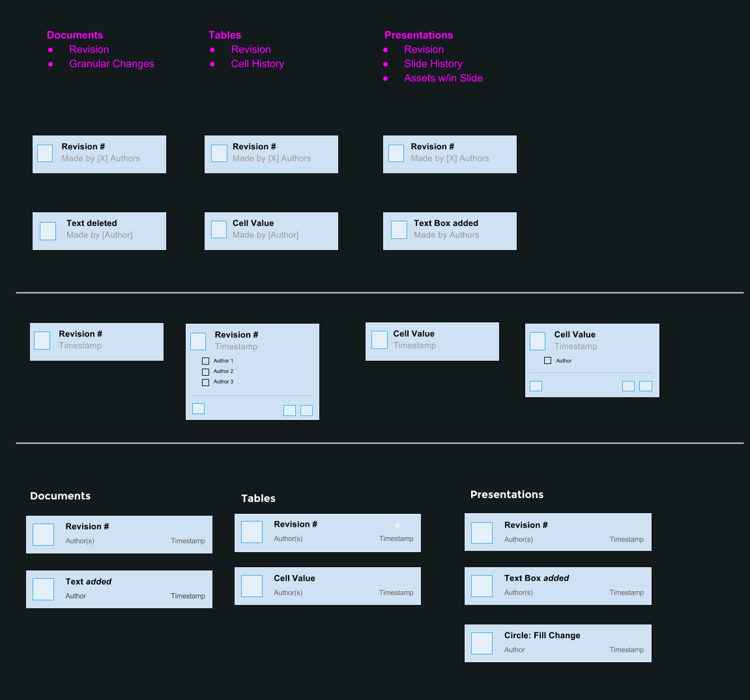Click Author label in Circle: Fill Change card
This screenshot has width=750, height=700.
point(514,649)
